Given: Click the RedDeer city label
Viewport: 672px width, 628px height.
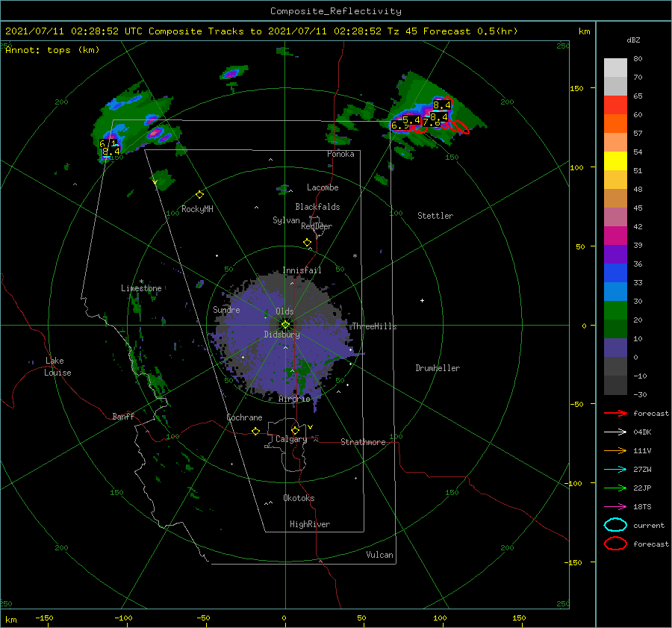Looking at the screenshot, I should 317,226.
